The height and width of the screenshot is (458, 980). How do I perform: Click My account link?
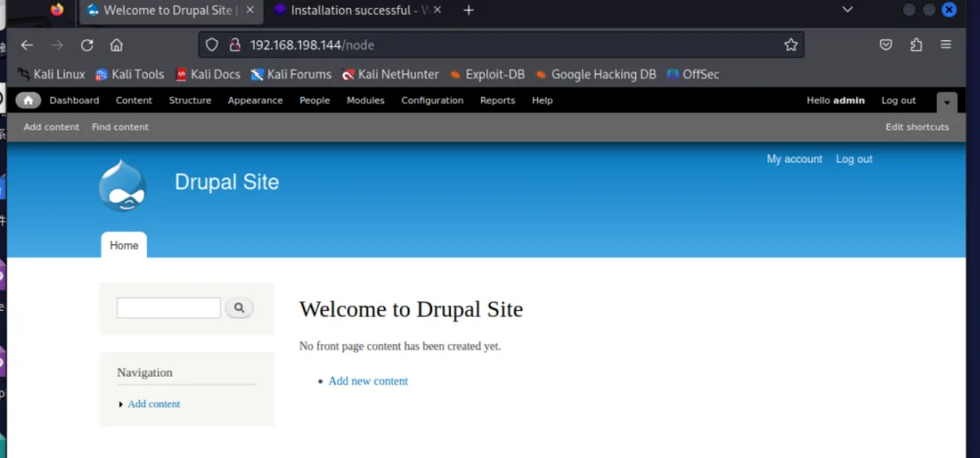795,159
